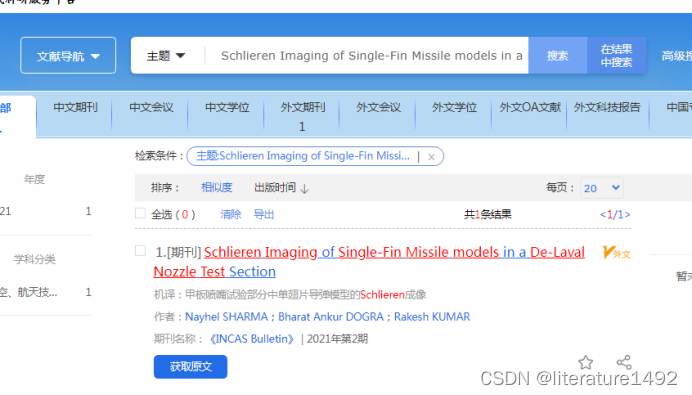Go to next page arrow in pagination

[628, 215]
